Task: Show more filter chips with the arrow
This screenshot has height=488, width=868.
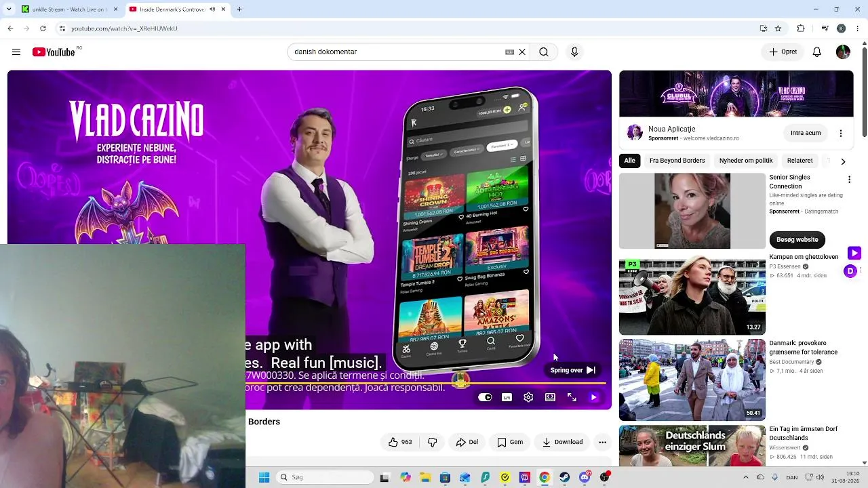Action: pyautogui.click(x=843, y=161)
